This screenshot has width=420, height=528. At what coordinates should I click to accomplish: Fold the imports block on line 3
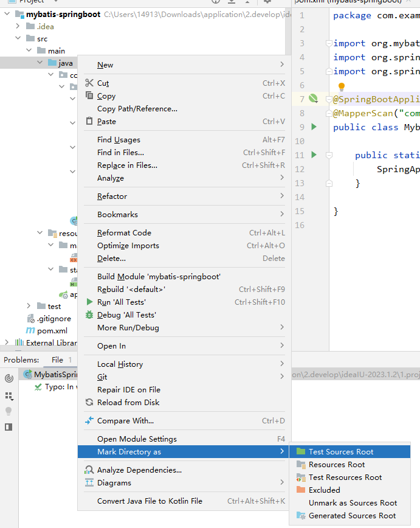[x=329, y=43]
